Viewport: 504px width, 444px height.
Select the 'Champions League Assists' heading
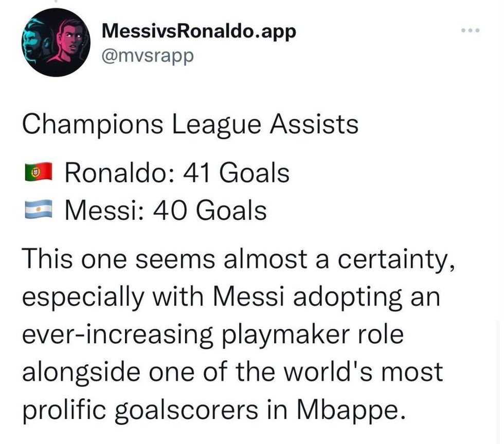pyautogui.click(x=190, y=122)
